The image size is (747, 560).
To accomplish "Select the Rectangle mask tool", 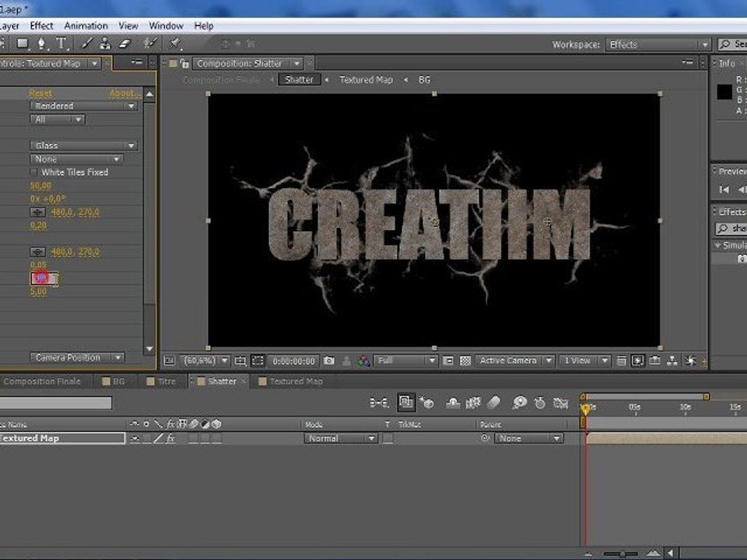I will tap(23, 44).
